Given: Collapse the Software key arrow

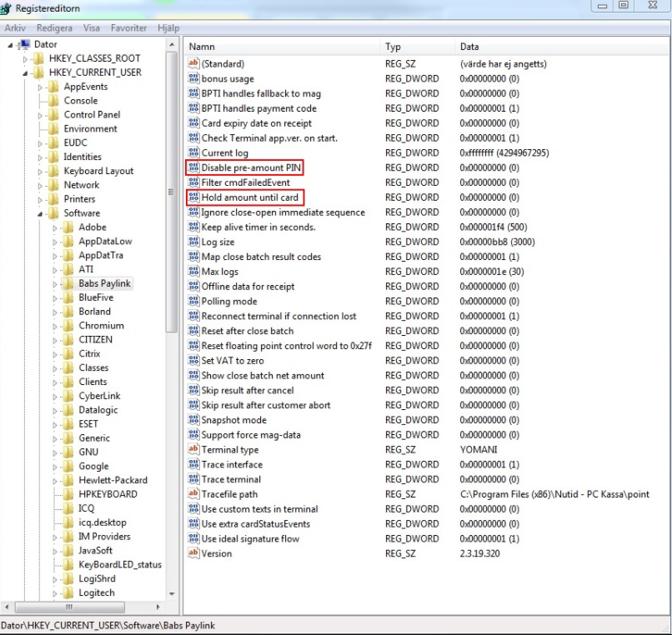Looking at the screenshot, I should (41, 213).
